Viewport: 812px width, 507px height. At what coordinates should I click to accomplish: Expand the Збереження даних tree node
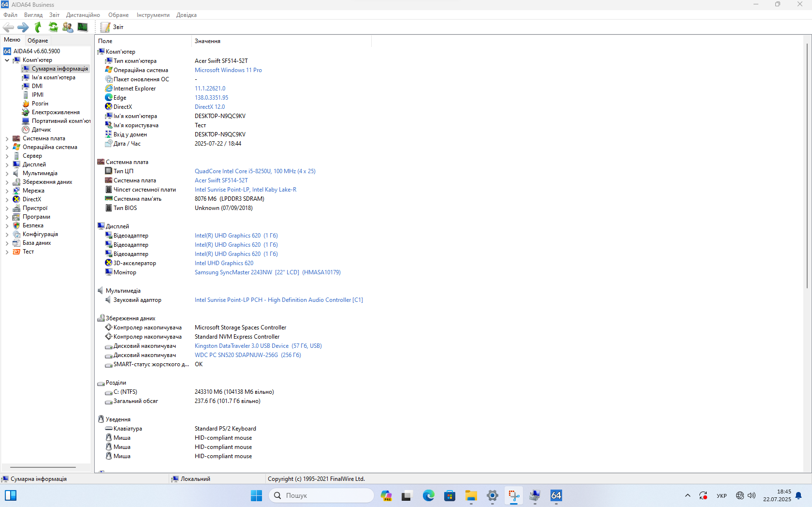(x=7, y=182)
